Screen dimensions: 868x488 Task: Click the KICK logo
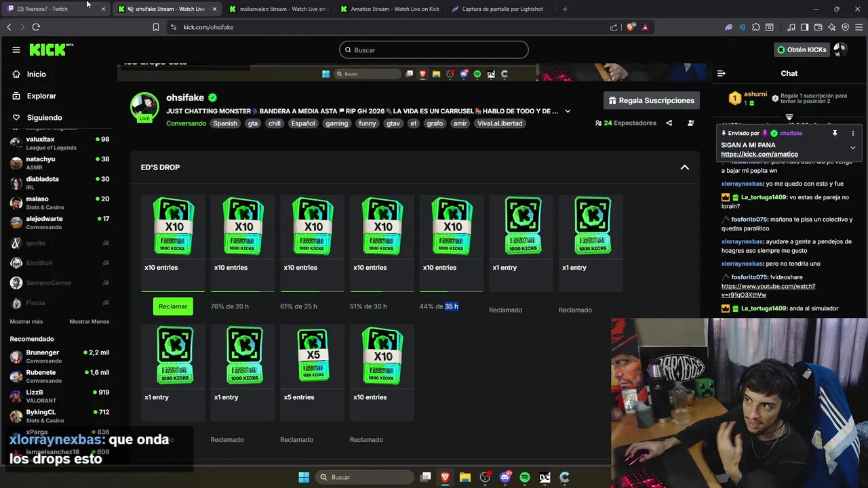click(52, 49)
